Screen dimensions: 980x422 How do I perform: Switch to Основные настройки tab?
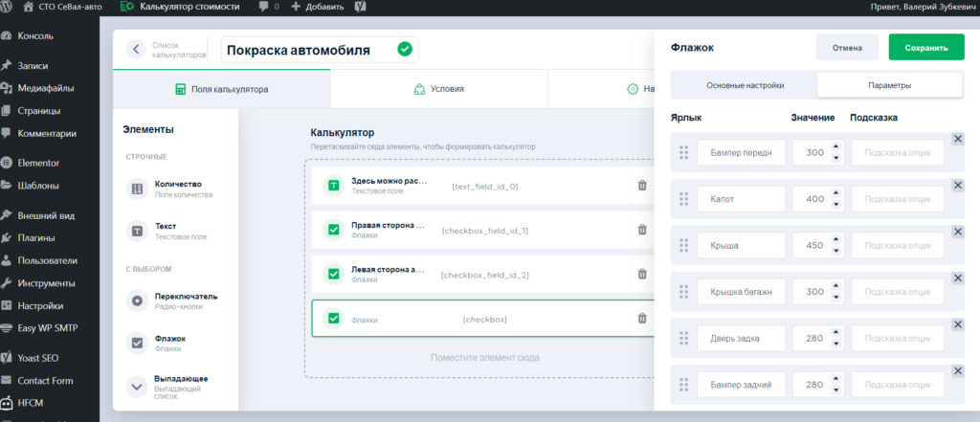pyautogui.click(x=745, y=86)
